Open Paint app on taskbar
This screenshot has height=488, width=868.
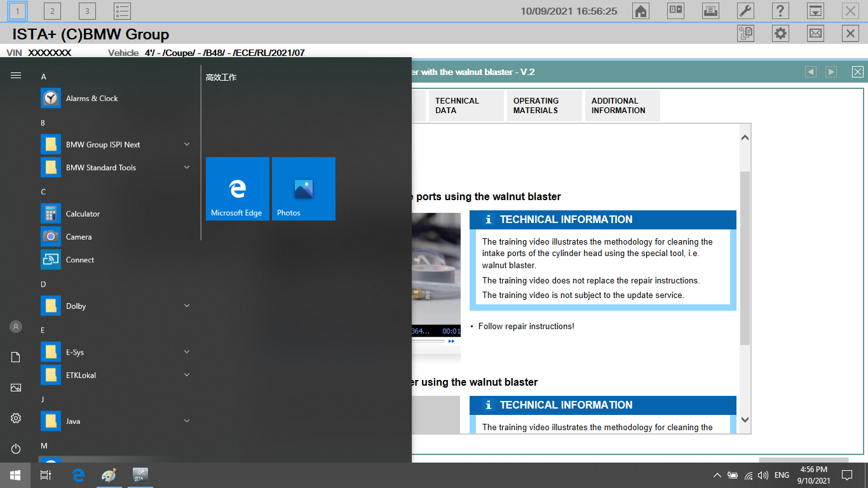[109, 475]
